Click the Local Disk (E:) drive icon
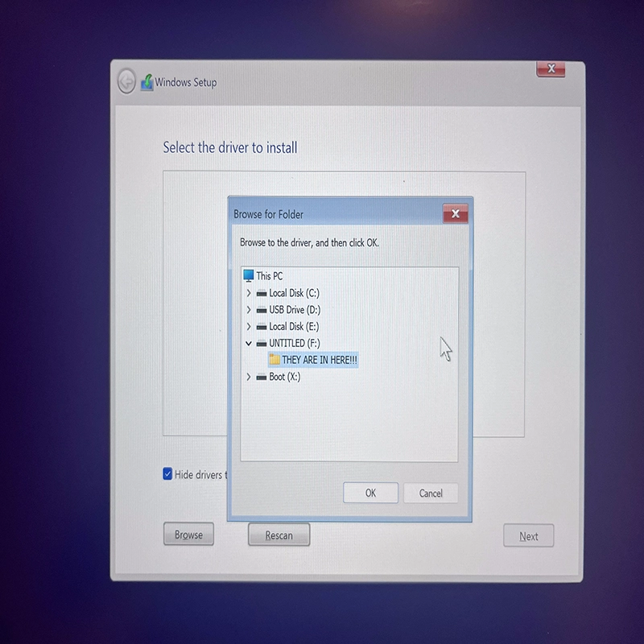The width and height of the screenshot is (644, 644). (262, 327)
